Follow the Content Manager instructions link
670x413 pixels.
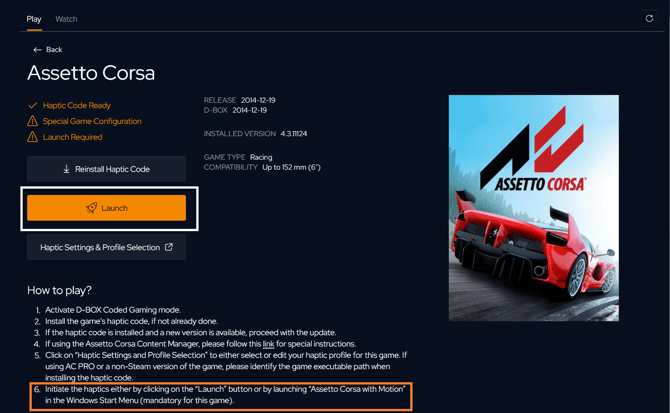click(x=268, y=344)
